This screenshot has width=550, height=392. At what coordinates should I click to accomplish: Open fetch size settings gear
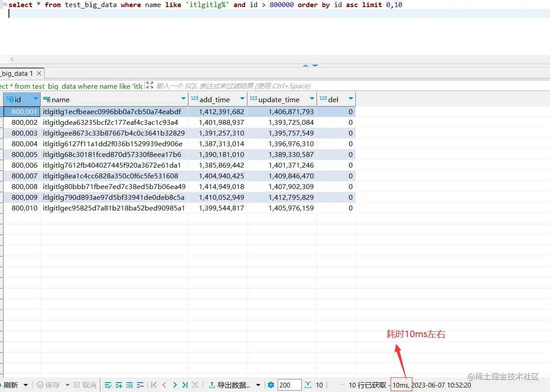[271, 385]
